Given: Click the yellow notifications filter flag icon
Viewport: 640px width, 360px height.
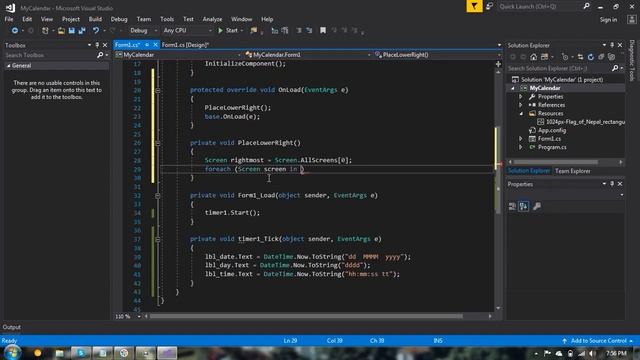Looking at the screenshot, I should (x=474, y=6).
